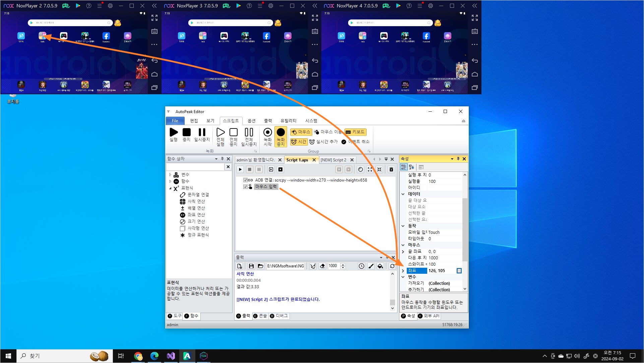Screen dimensions: 644x363
Task: Click the refresh icon in output toolbar
Action: [392, 266]
